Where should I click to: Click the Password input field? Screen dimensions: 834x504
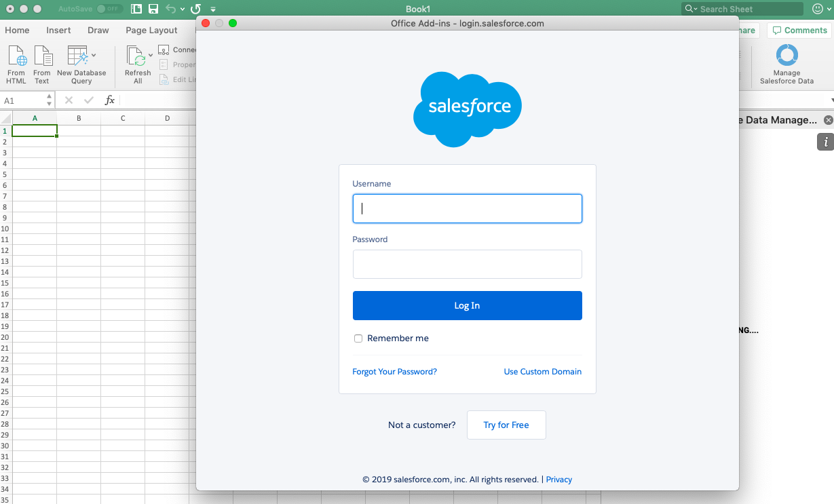467,264
